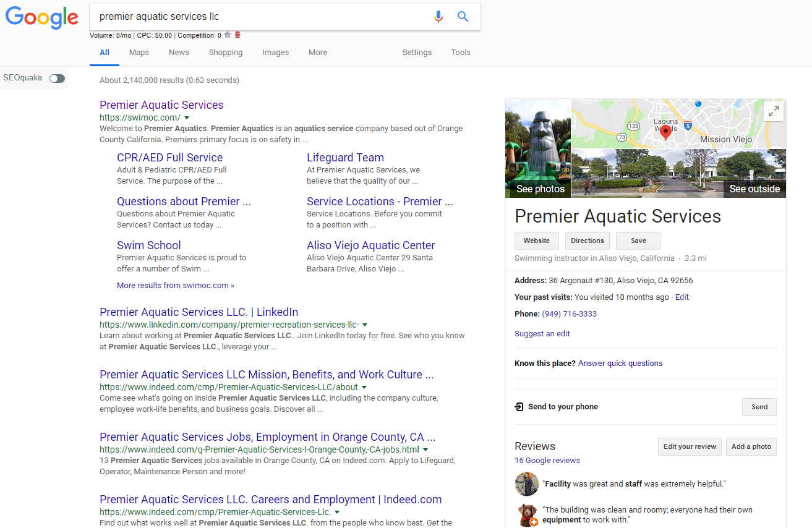The image size is (812, 528).
Task: Open the first reviewer's avatar photo
Action: [527, 483]
